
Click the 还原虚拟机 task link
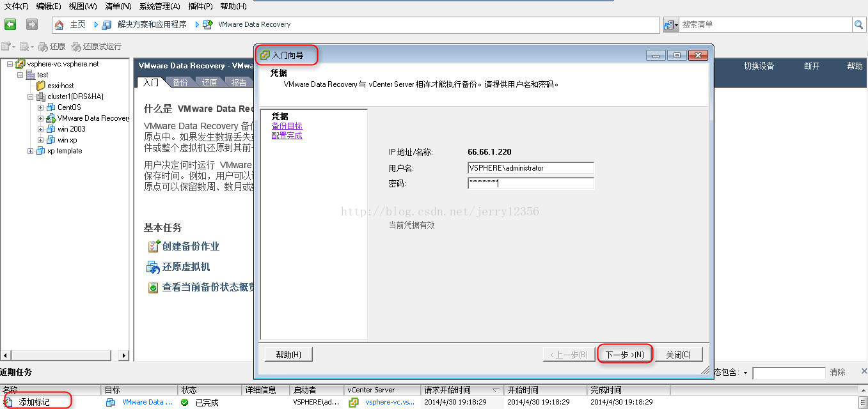pos(185,267)
